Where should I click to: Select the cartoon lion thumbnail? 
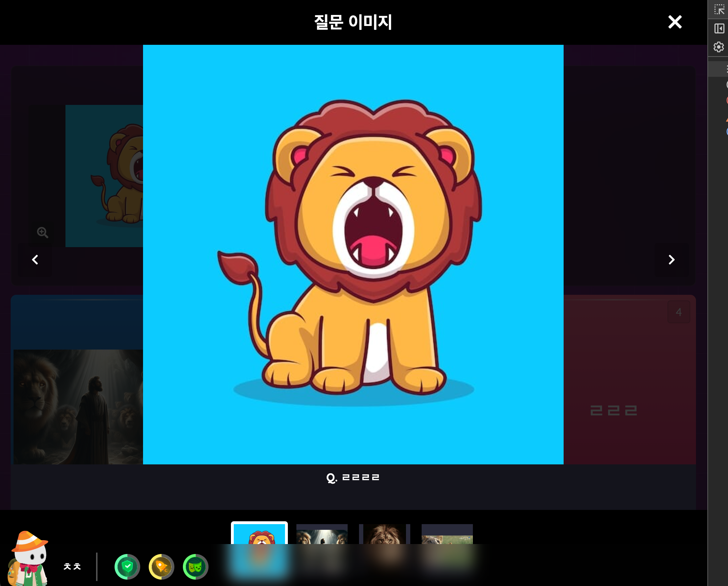[259, 533]
